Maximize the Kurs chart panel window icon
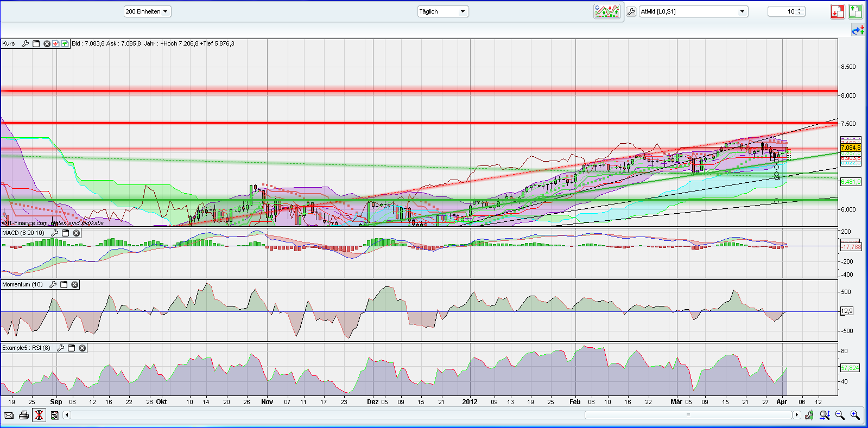This screenshot has height=428, width=868. click(36, 44)
